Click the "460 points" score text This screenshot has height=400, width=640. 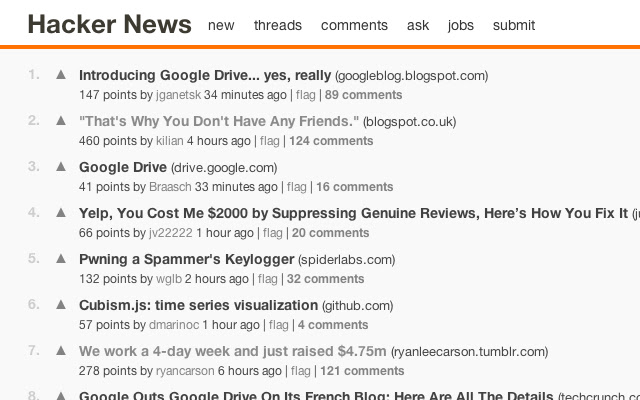(108, 141)
